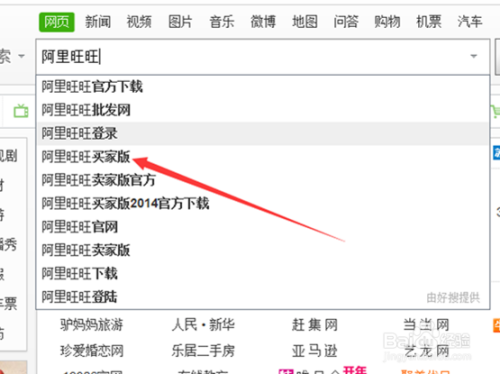Choose suggestion 阿里旺旺官网
The image size is (500, 374).
[263, 227]
